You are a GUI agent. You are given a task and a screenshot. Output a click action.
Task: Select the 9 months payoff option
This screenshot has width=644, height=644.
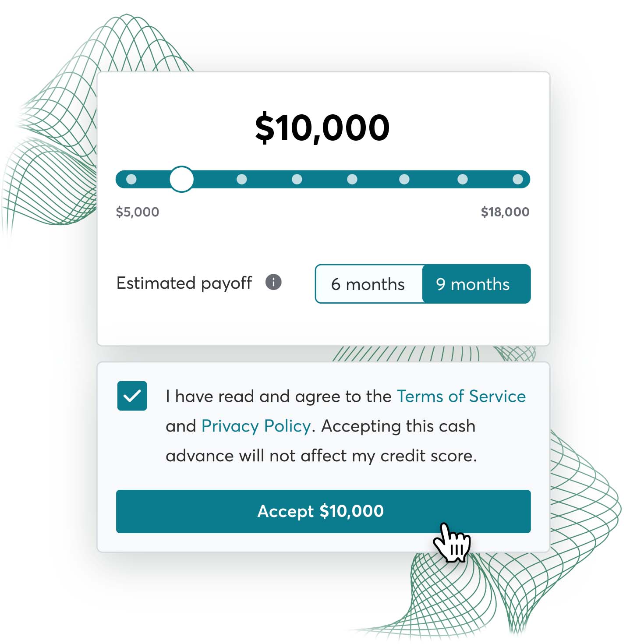pyautogui.click(x=473, y=284)
